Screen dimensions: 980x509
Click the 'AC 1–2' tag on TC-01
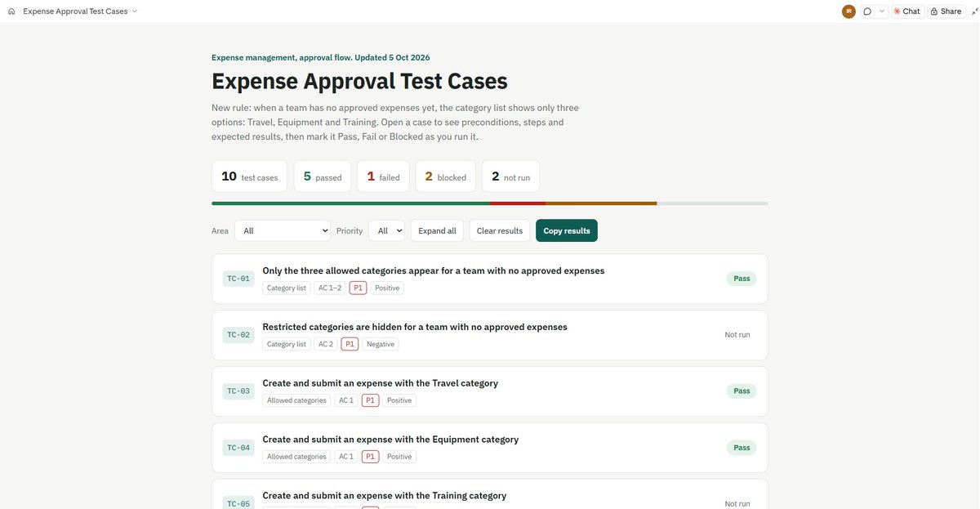[x=330, y=288]
